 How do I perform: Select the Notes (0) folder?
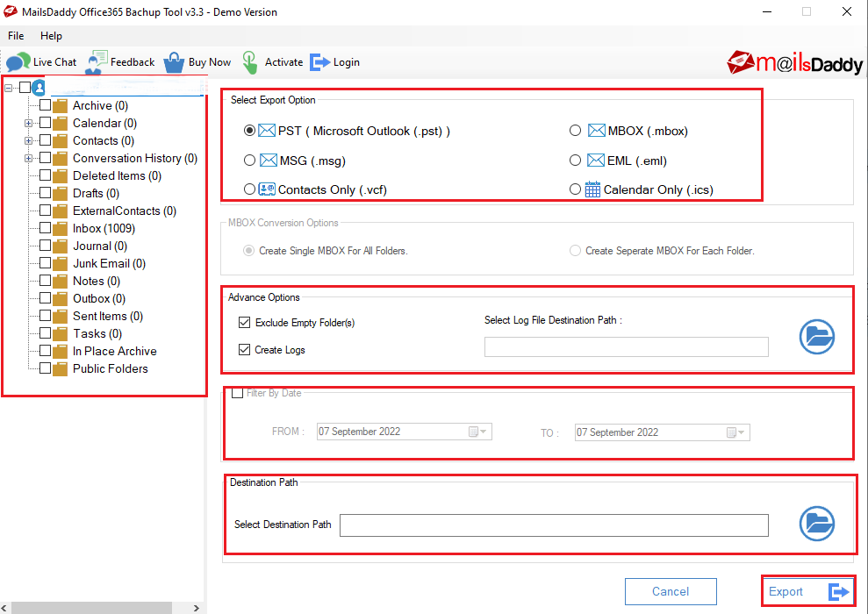click(97, 281)
